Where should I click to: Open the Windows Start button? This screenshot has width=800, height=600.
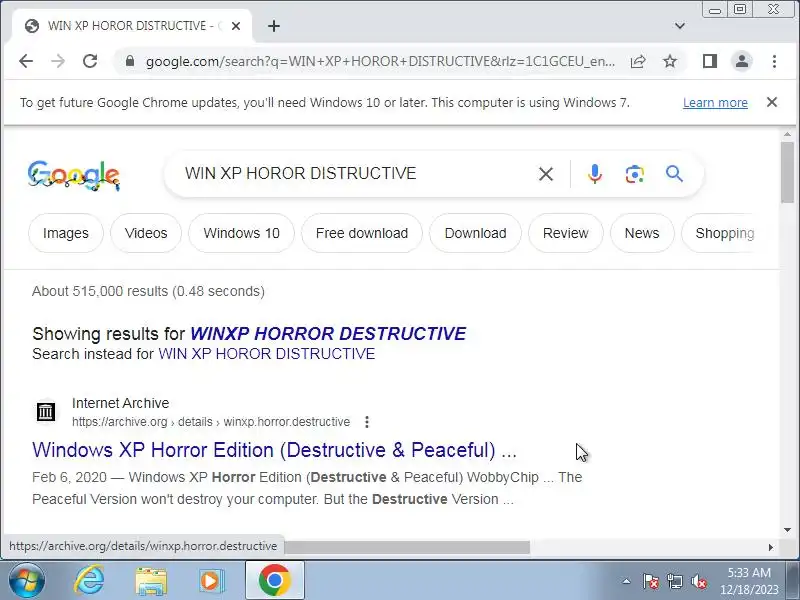(27, 581)
